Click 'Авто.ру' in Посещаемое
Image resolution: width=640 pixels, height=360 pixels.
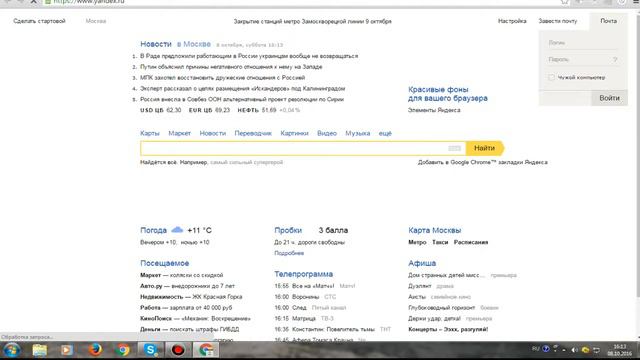151,286
